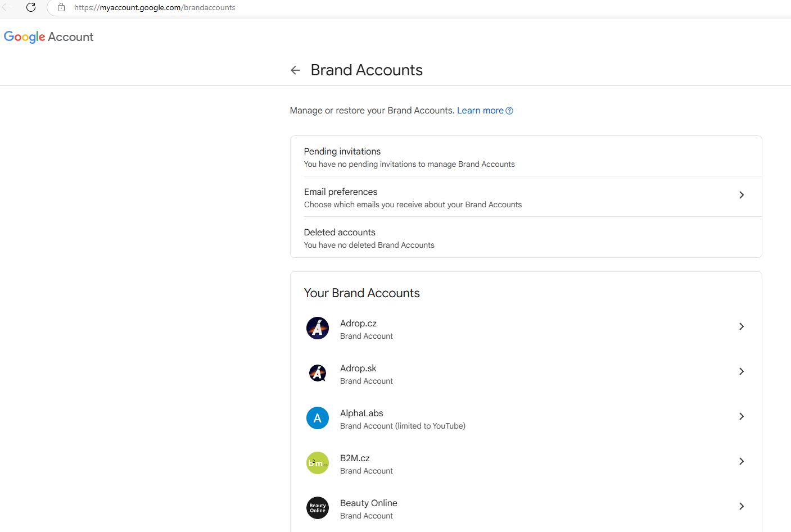Click the Deleted accounts heading
This screenshot has width=791, height=532.
pos(340,232)
